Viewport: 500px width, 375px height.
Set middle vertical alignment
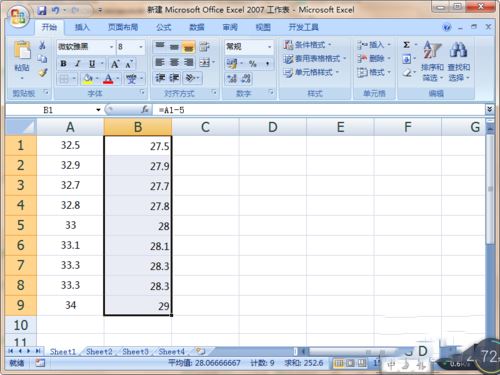[174, 46]
